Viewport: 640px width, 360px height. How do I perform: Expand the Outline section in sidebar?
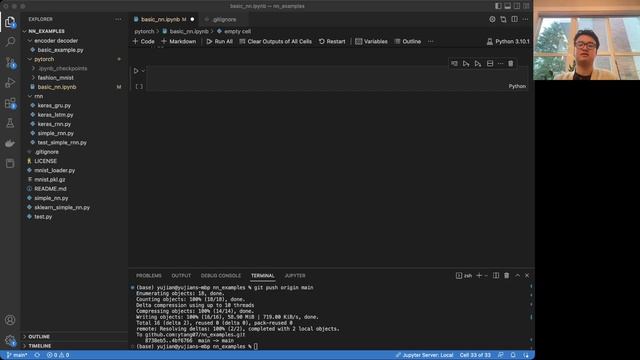tap(39, 336)
